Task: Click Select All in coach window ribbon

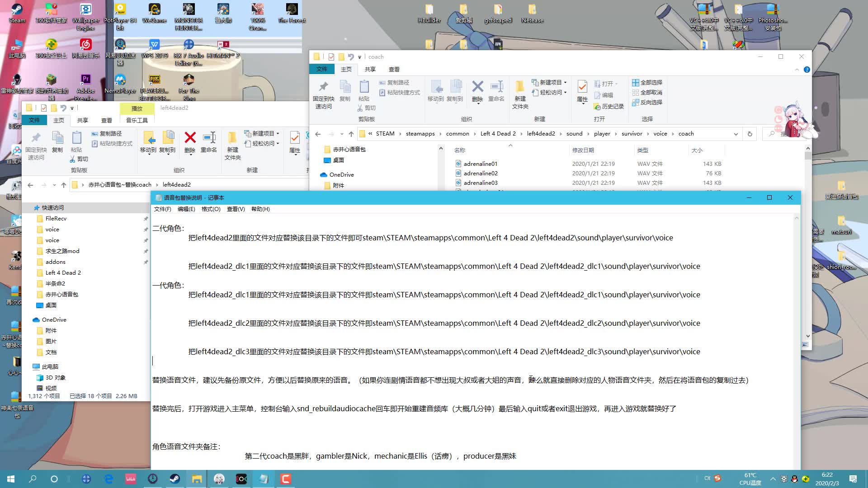Action: coord(647,82)
